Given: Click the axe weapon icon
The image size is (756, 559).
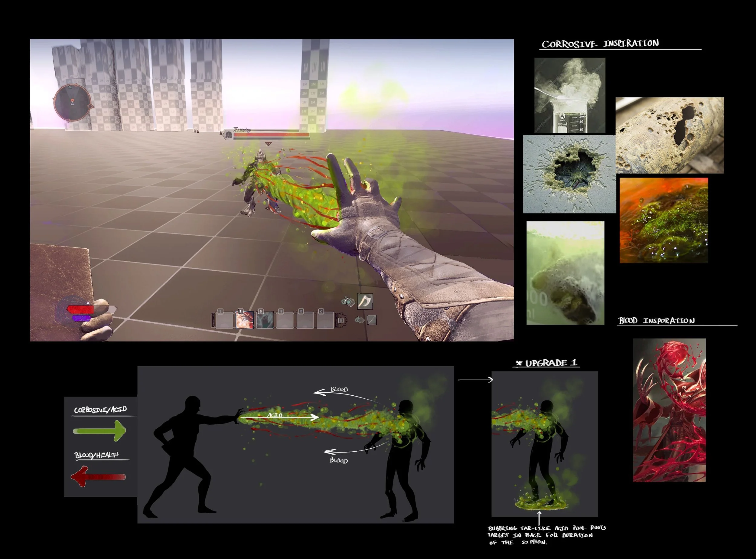Looking at the screenshot, I should [365, 301].
